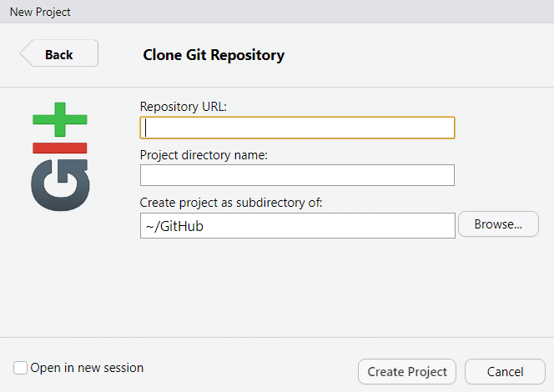The height and width of the screenshot is (392, 554).
Task: Click the Git logo icon
Action: [59, 157]
